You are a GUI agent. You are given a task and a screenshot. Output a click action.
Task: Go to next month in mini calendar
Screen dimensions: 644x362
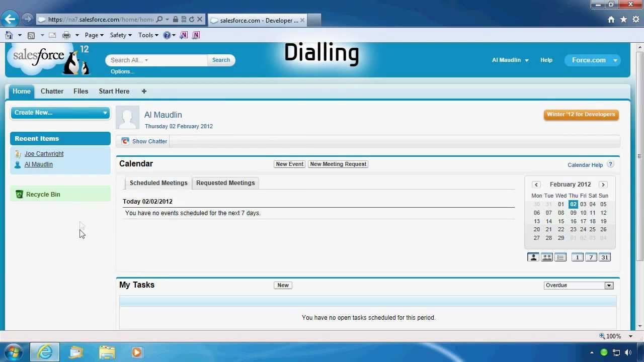[603, 185]
